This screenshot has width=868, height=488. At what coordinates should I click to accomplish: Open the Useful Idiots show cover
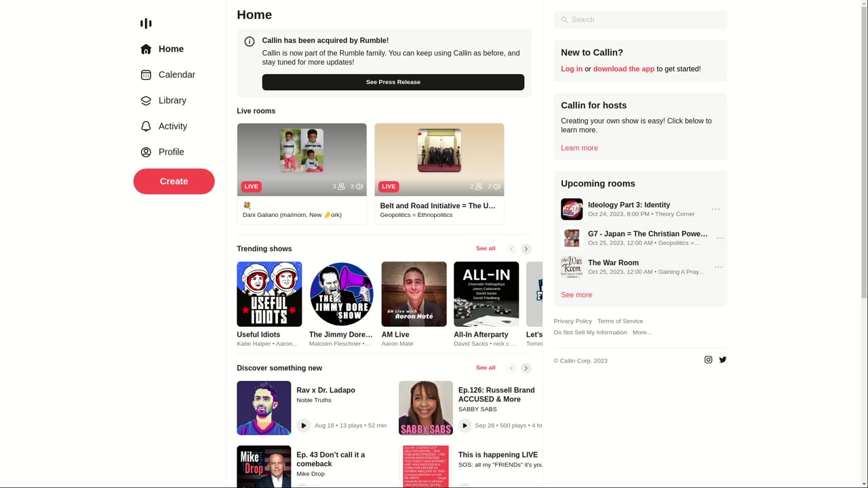coord(269,294)
